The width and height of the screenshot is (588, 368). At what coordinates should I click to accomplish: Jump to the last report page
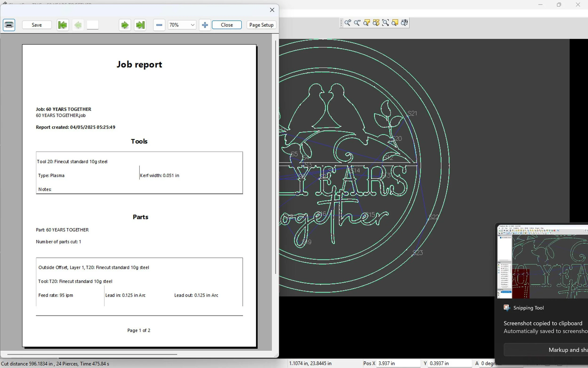(140, 25)
